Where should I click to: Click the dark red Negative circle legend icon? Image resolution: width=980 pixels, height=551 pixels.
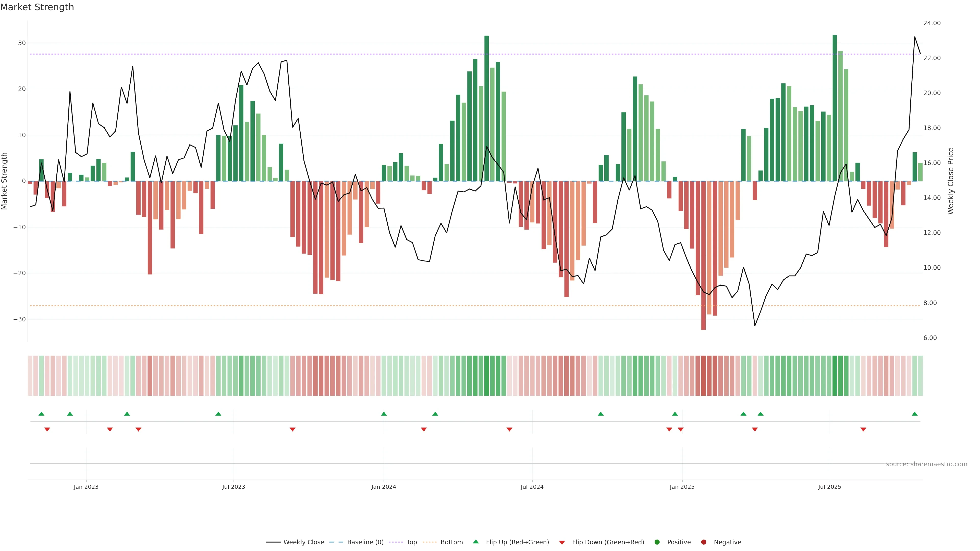pos(703,542)
